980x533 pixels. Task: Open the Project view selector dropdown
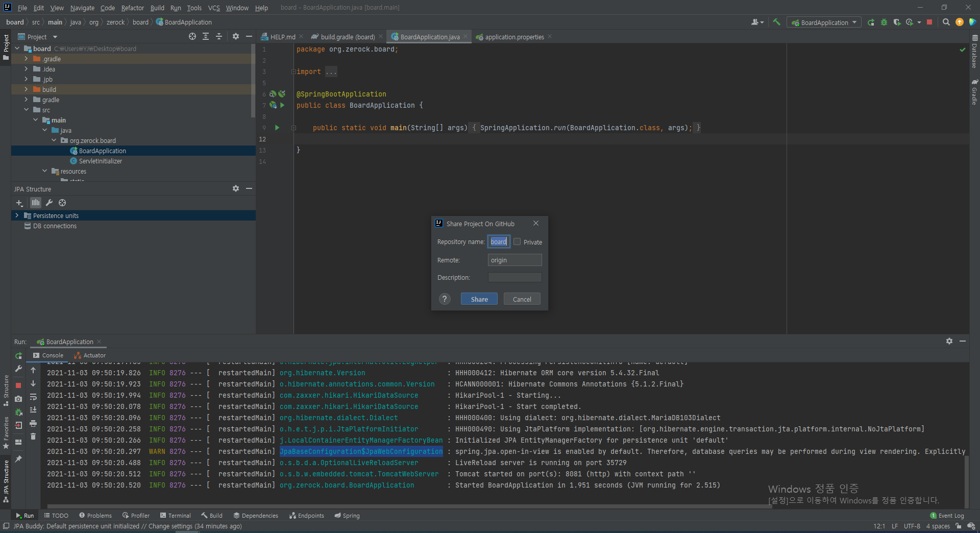pos(37,37)
